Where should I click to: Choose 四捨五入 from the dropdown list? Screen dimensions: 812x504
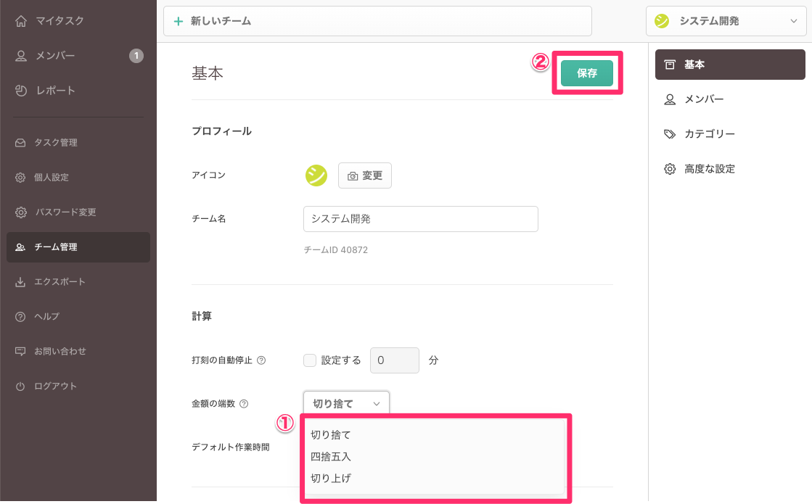(331, 457)
